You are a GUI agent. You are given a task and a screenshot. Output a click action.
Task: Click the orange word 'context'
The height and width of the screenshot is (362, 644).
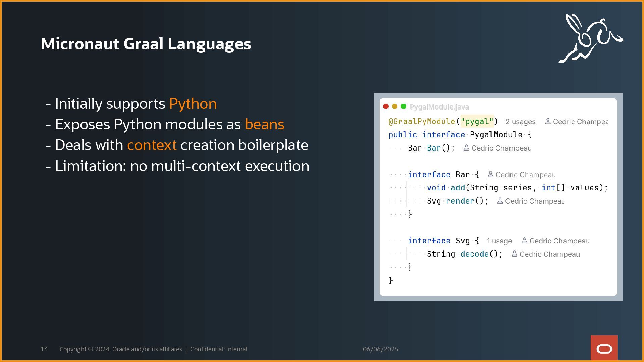pyautogui.click(x=152, y=145)
